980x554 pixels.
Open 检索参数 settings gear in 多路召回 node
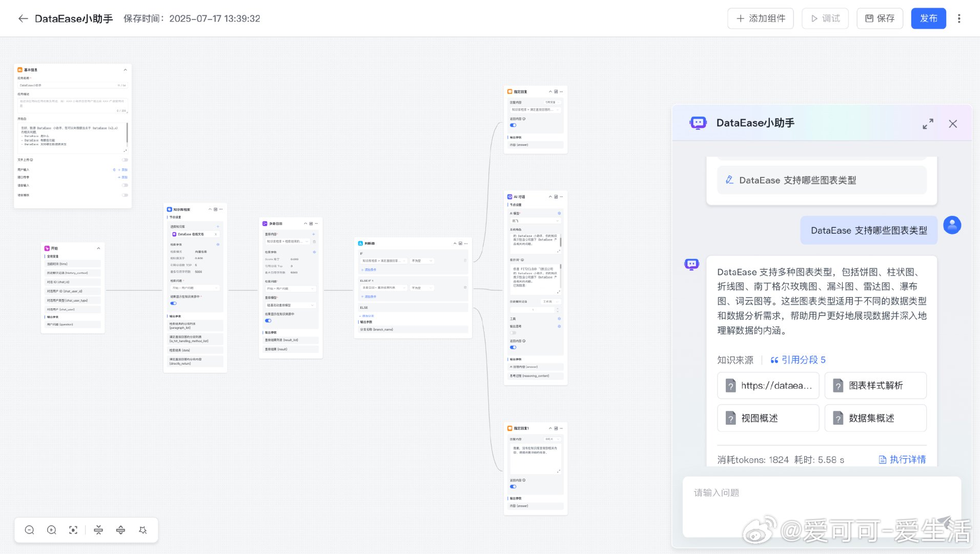314,252
